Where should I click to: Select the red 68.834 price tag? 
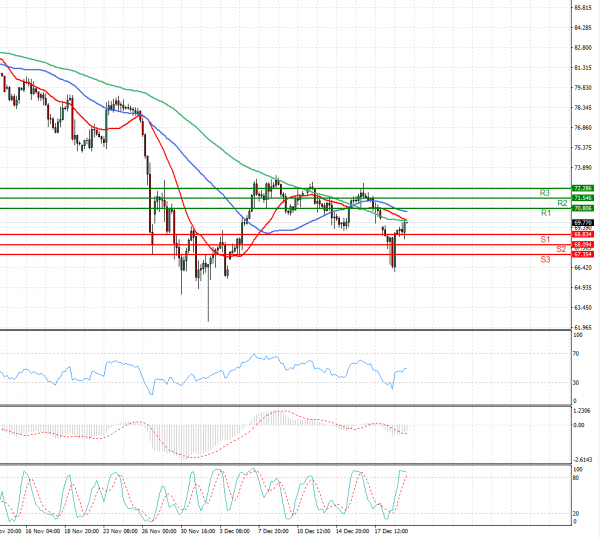coord(583,234)
